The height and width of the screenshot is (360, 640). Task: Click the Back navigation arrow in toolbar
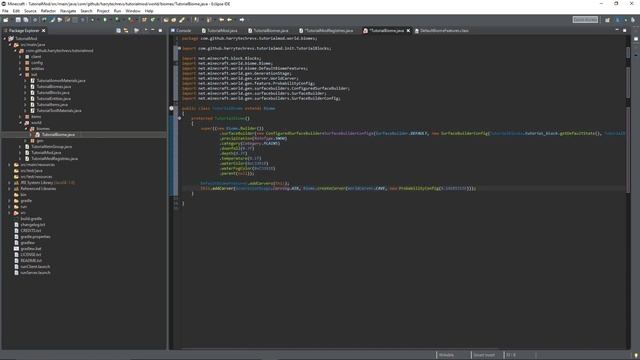click(x=229, y=20)
